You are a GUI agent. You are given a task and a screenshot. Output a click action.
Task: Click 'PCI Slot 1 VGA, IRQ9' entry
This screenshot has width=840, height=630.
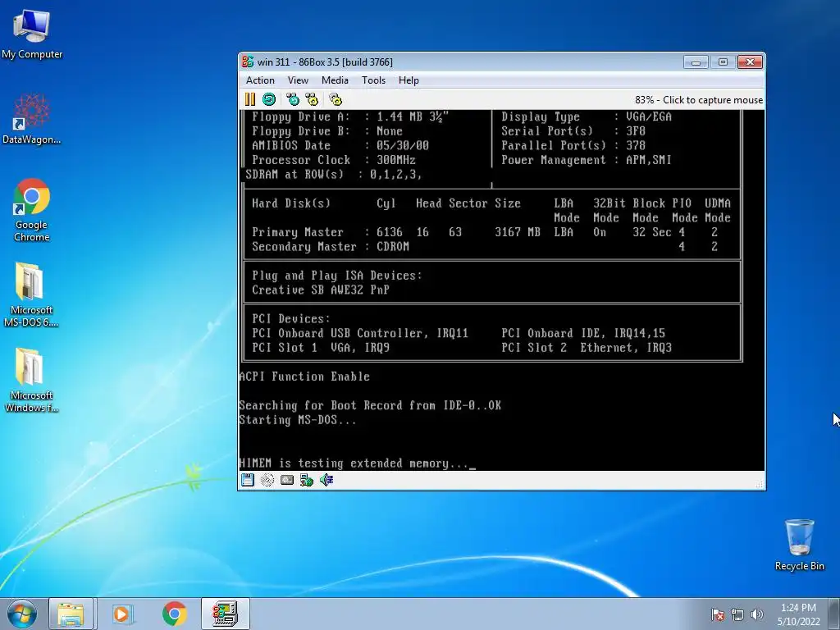click(321, 348)
